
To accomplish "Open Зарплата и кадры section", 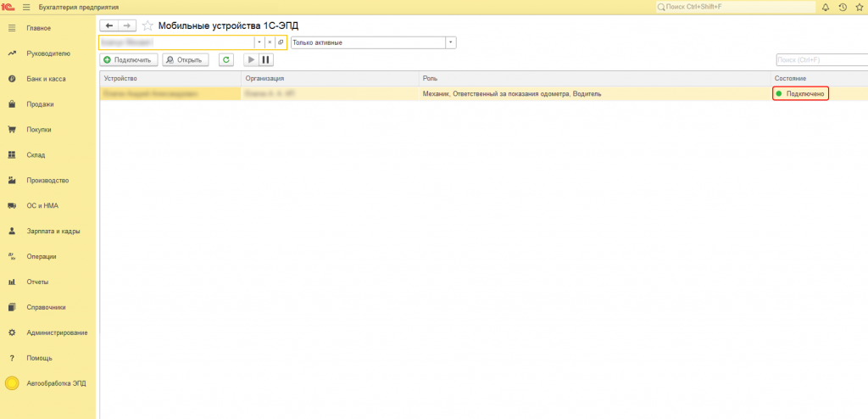I will [x=53, y=231].
